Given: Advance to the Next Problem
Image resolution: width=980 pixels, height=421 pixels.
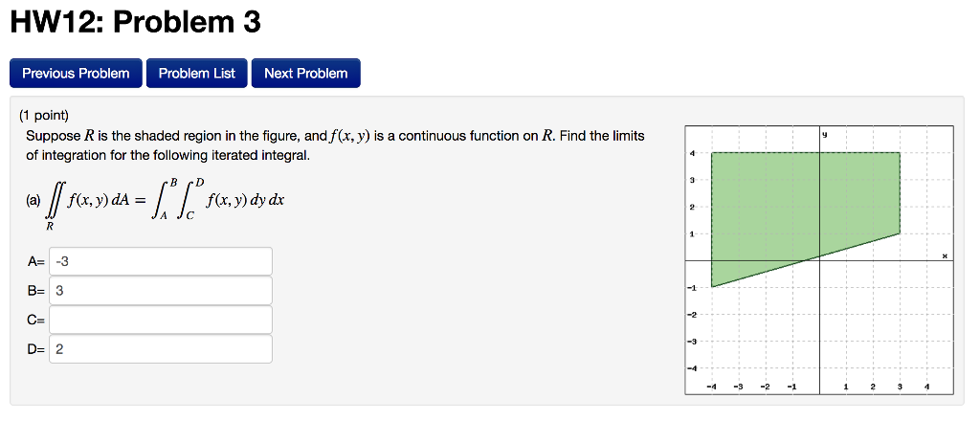Looking at the screenshot, I should coord(305,73).
